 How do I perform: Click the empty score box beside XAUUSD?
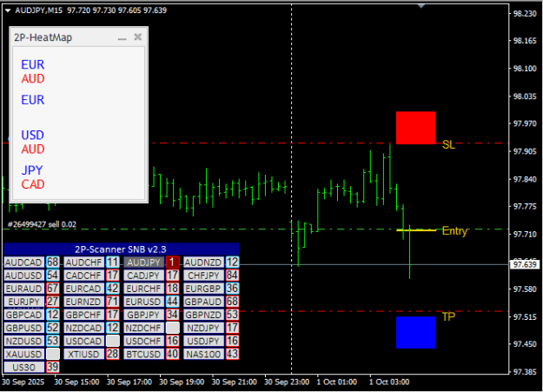[x=53, y=355]
